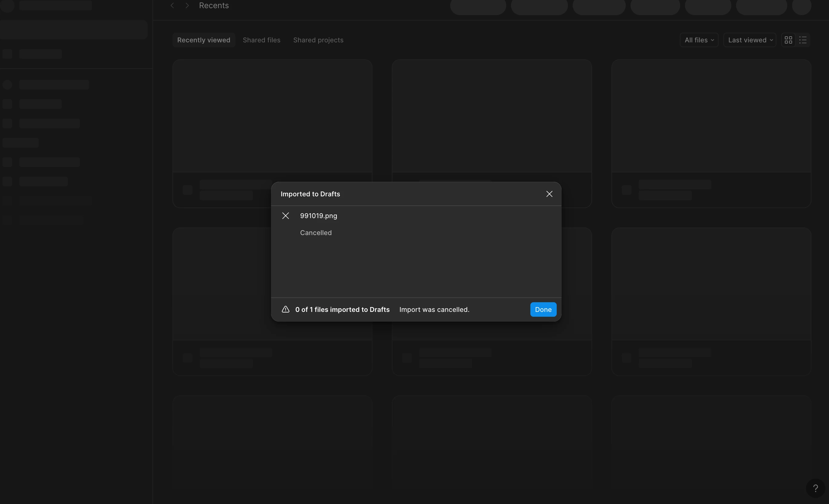Click the X icon beside 991019.png

point(285,216)
